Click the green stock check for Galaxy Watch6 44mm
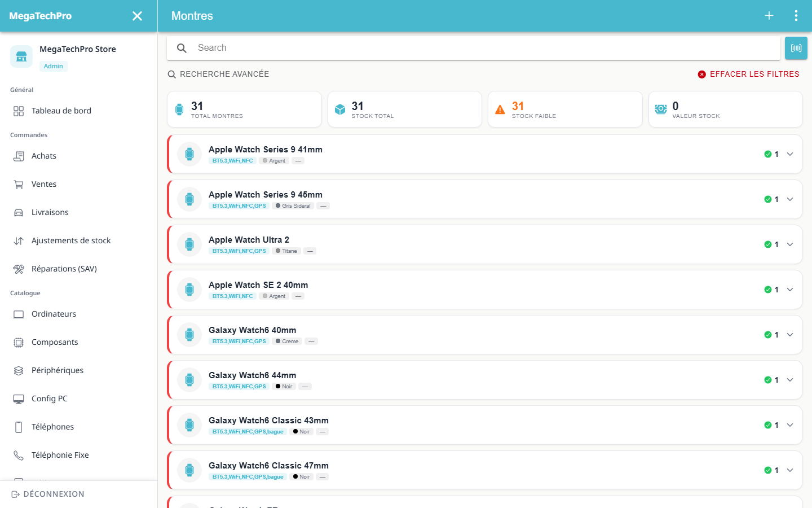812x508 pixels. click(768, 380)
